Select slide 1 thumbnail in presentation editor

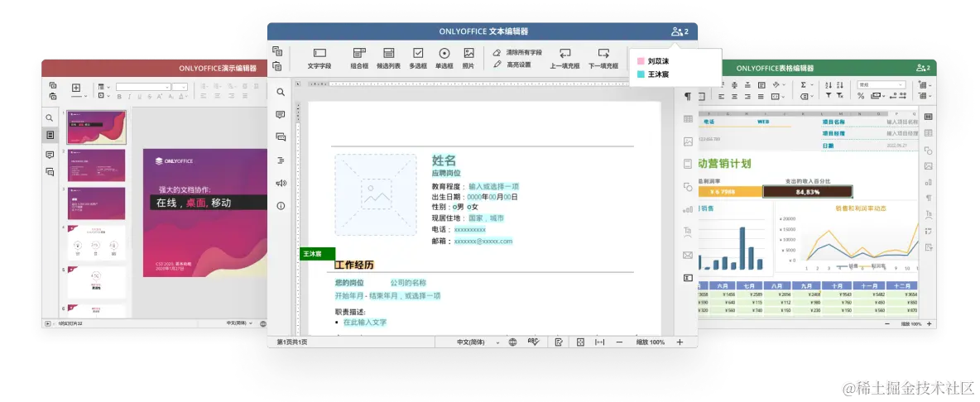click(97, 127)
